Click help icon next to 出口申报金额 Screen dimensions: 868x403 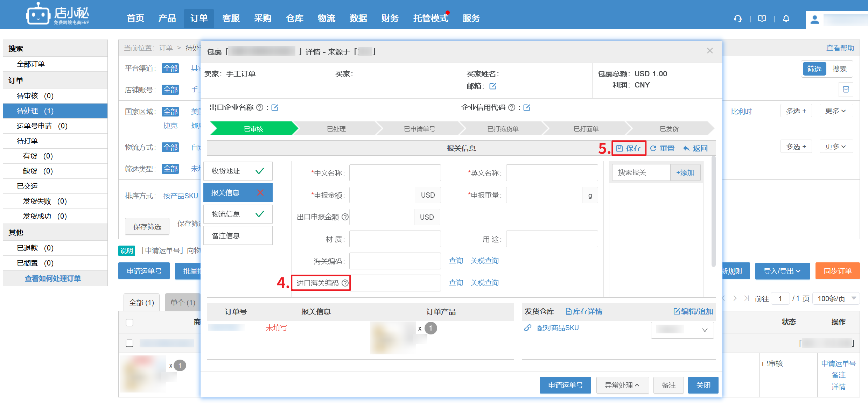(345, 217)
